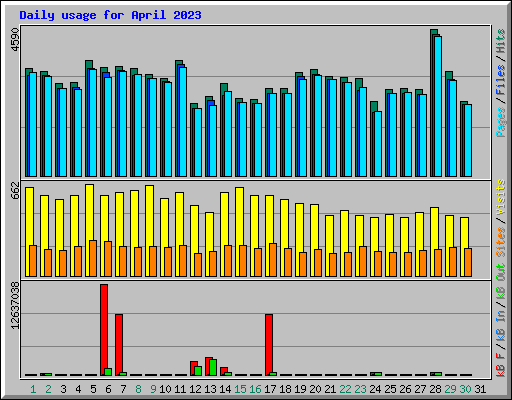This screenshot has height=400, width=512.
Task: Click the orange sites bar for day 6
Action: pyautogui.click(x=108, y=259)
